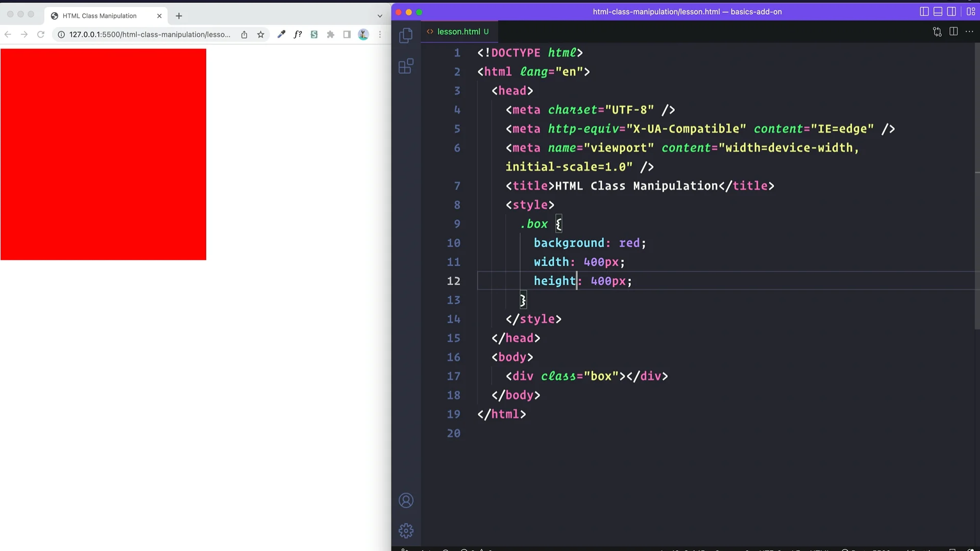Split the editor with the split icon

[x=954, y=31]
